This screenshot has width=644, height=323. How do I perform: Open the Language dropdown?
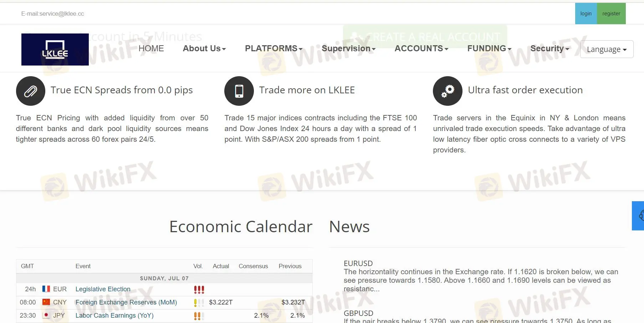click(x=607, y=49)
